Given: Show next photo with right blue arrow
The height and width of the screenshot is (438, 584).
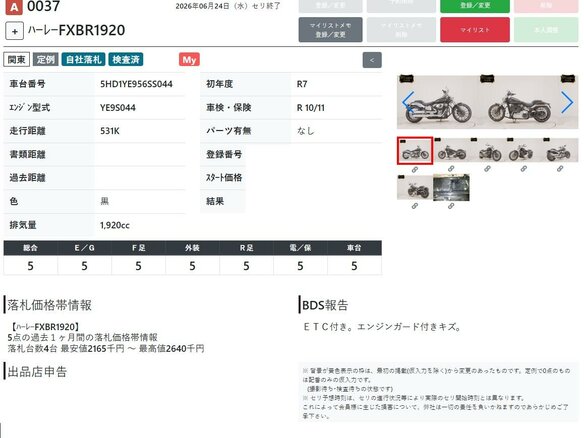Looking at the screenshot, I should click(567, 102).
